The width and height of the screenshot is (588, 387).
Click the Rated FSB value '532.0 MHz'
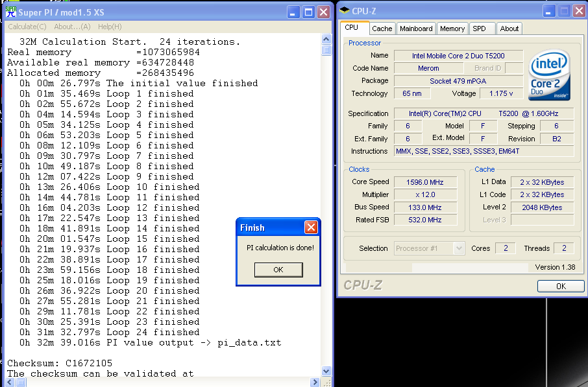click(425, 220)
